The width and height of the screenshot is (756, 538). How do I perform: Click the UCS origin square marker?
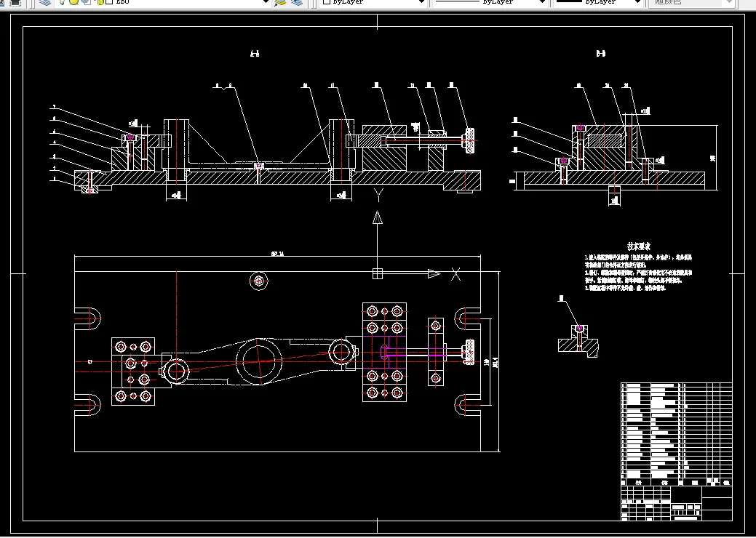tap(378, 273)
